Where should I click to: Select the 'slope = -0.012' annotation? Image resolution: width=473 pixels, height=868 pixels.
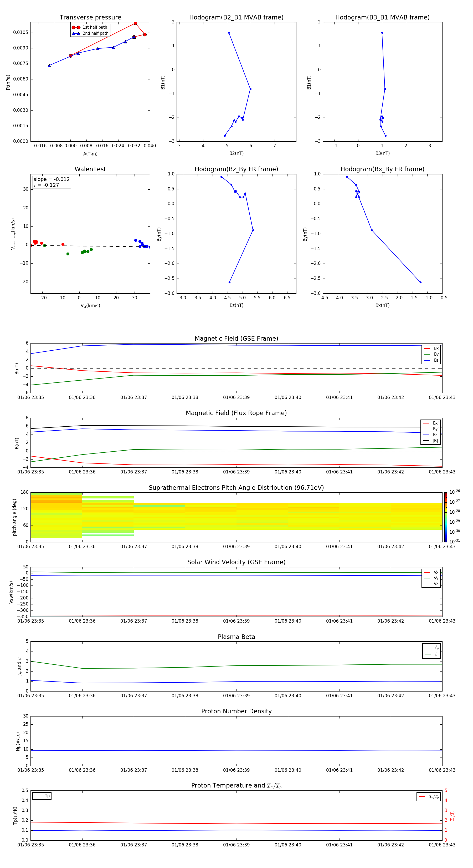(52, 179)
